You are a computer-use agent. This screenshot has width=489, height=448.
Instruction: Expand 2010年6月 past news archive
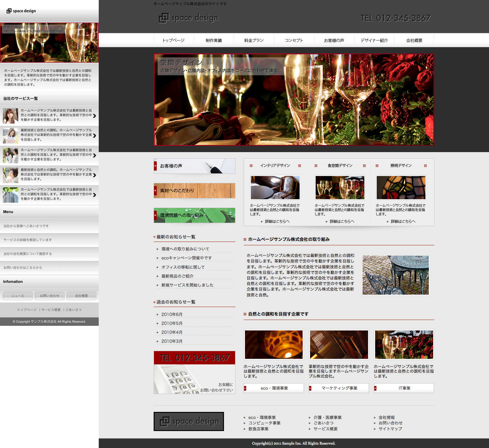(172, 314)
